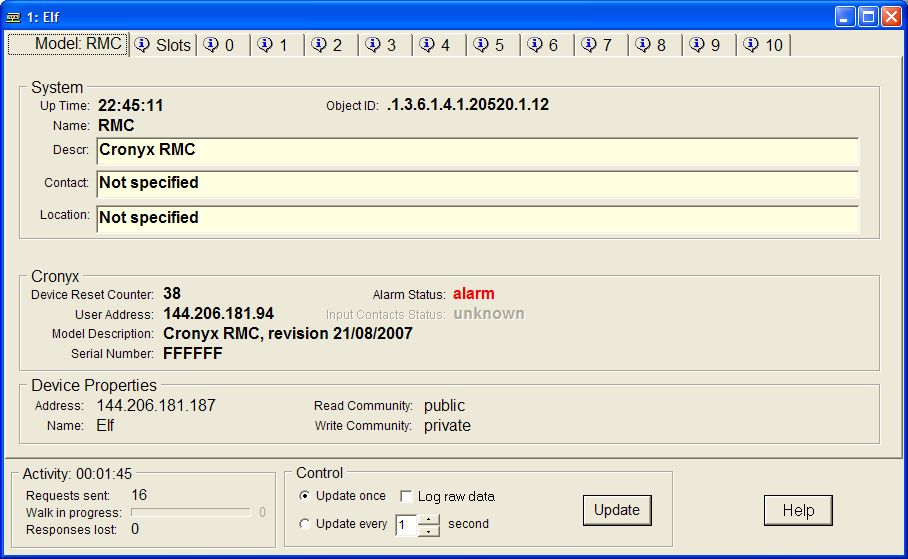
Task: Select the Update once radio button
Action: [304, 496]
